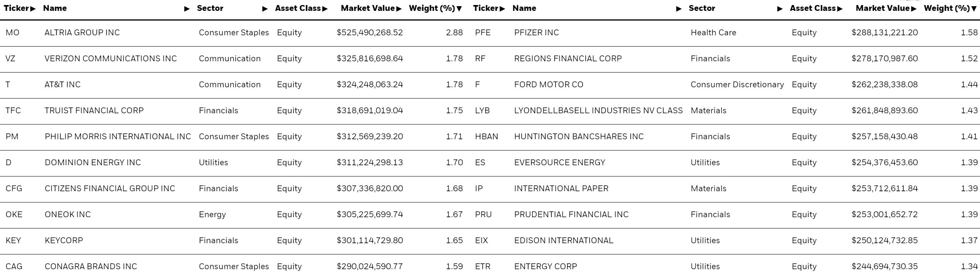The width and height of the screenshot is (980, 275).
Task: Click sort arrow beside left Sector header
Action: click(265, 9)
